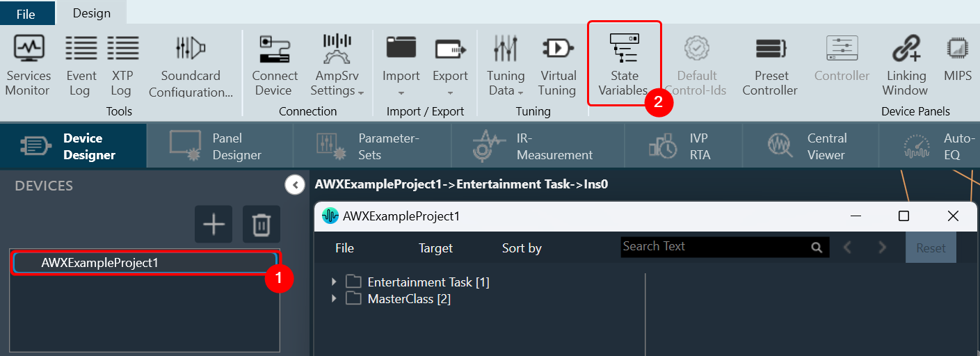Screen dimensions: 980x356
Task: Go to previous search result
Action: [847, 248]
